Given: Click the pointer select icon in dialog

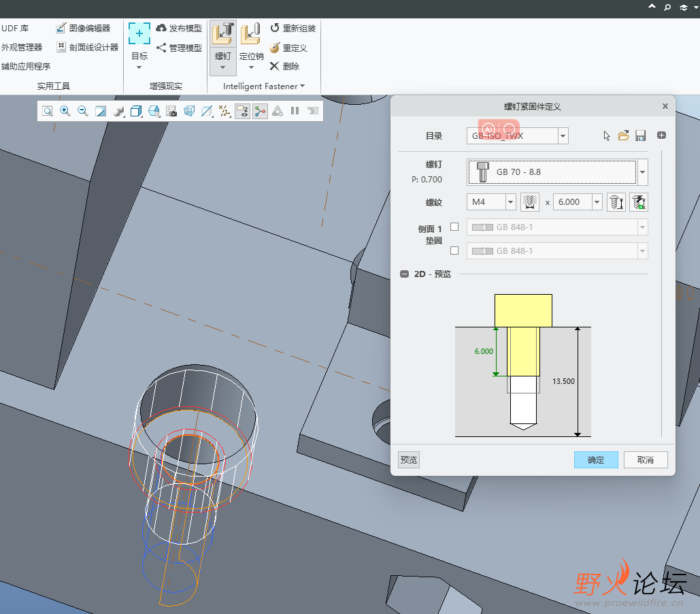Looking at the screenshot, I should (607, 136).
